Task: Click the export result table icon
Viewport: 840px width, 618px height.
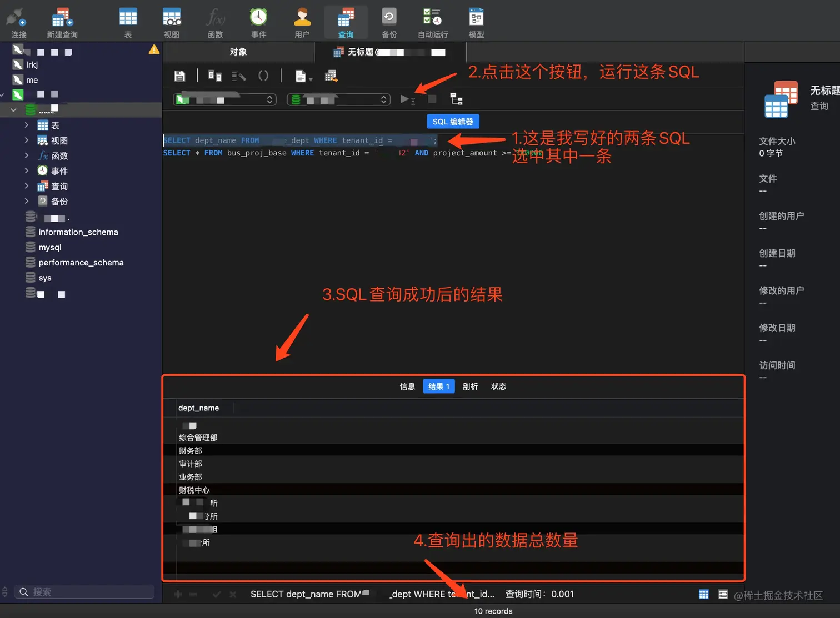Action: click(x=331, y=76)
